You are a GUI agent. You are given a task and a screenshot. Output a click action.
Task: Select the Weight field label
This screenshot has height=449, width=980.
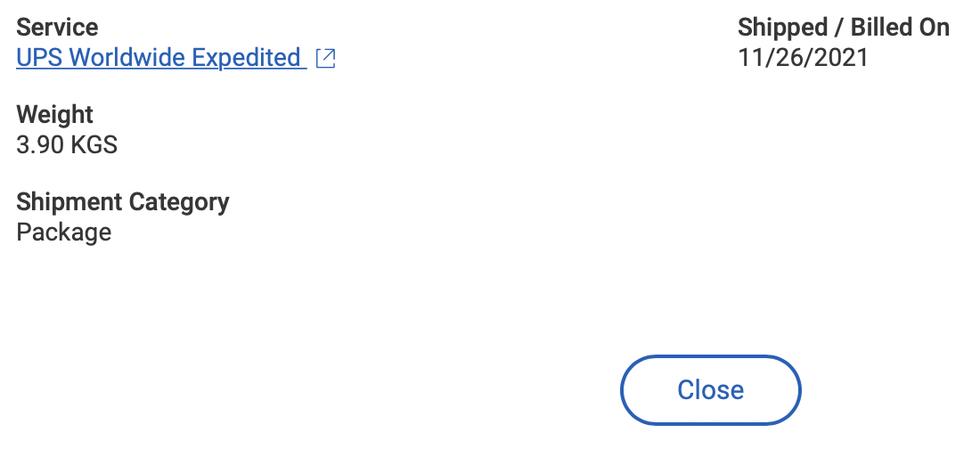(x=54, y=115)
